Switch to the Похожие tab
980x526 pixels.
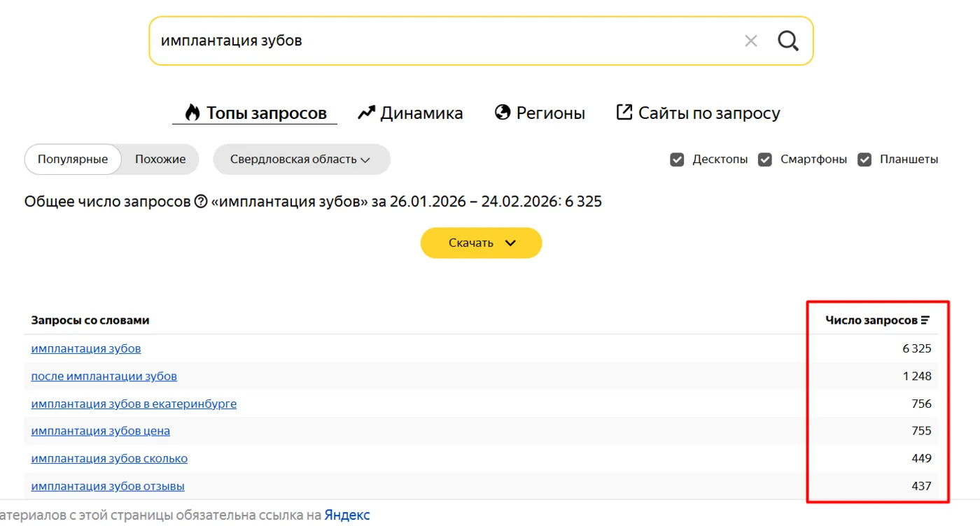click(160, 159)
